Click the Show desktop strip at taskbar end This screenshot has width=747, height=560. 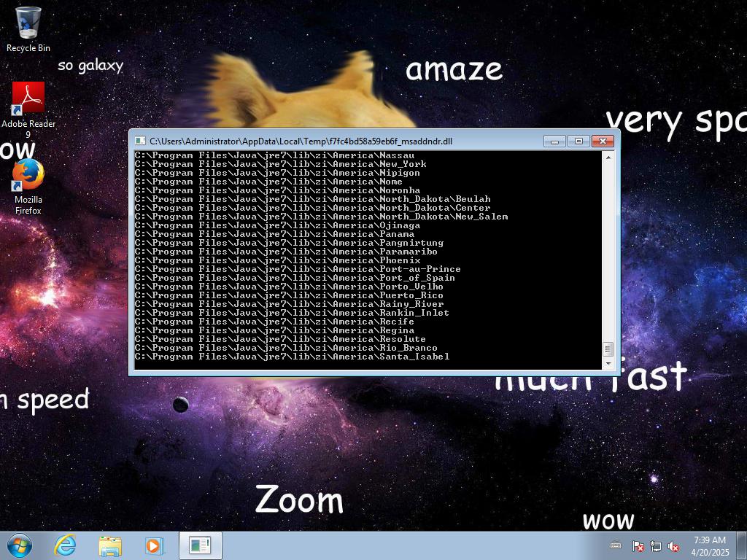[742, 545]
